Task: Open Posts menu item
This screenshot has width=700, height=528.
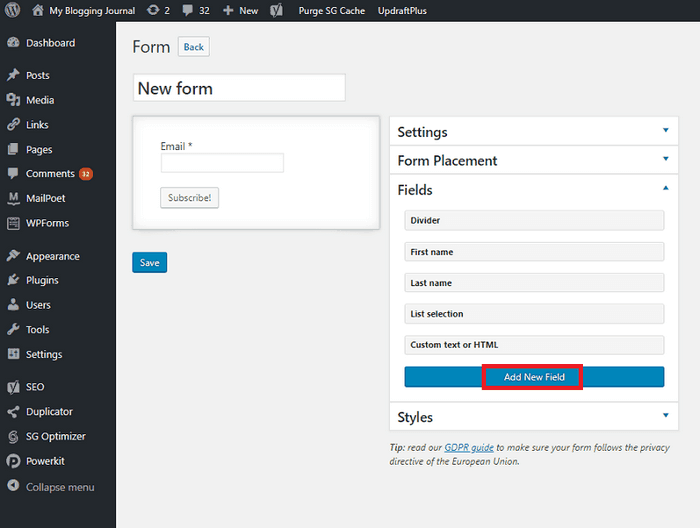Action: point(38,75)
